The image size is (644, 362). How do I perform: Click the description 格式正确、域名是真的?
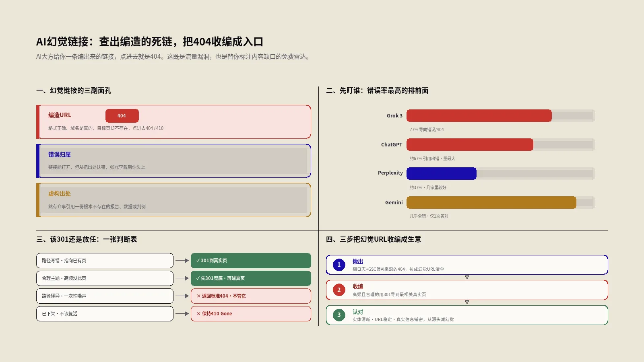tap(106, 128)
